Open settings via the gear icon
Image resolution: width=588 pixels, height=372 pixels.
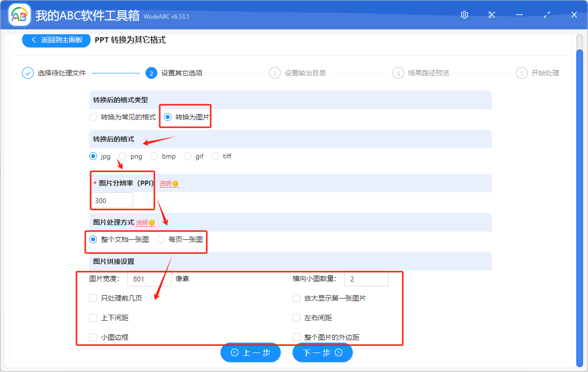(x=464, y=15)
